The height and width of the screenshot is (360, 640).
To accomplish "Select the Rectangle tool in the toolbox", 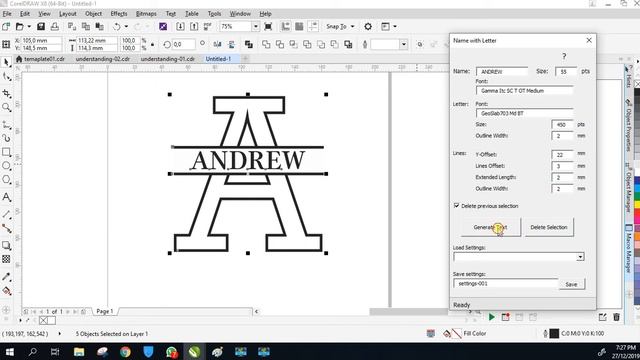I will (6, 152).
